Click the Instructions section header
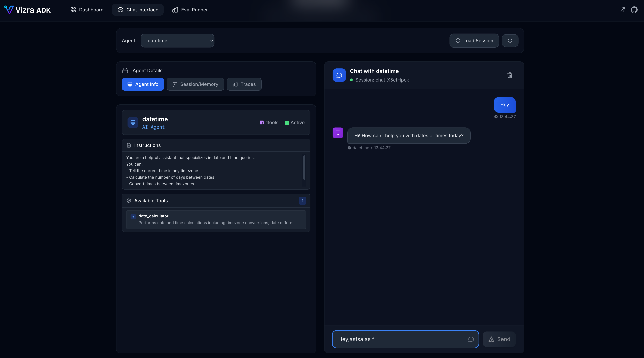 coord(216,145)
